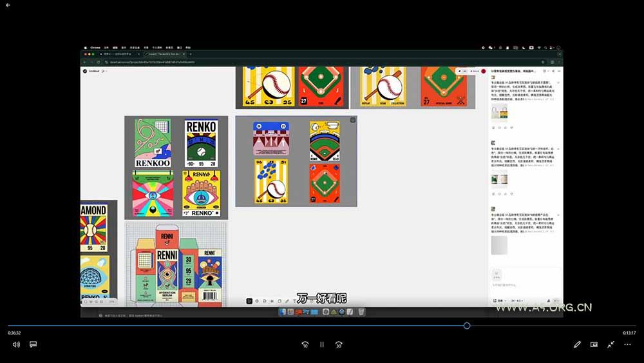This screenshot has width=644, height=363.
Task: Collapse the chat panel with the arrow icon
Action: 559,71
